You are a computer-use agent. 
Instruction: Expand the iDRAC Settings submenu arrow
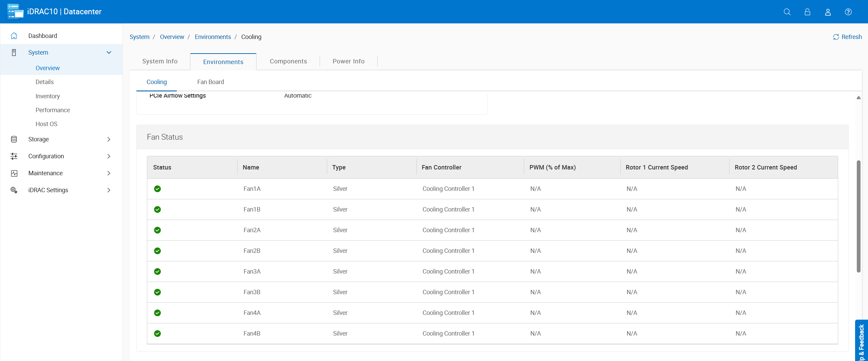109,190
